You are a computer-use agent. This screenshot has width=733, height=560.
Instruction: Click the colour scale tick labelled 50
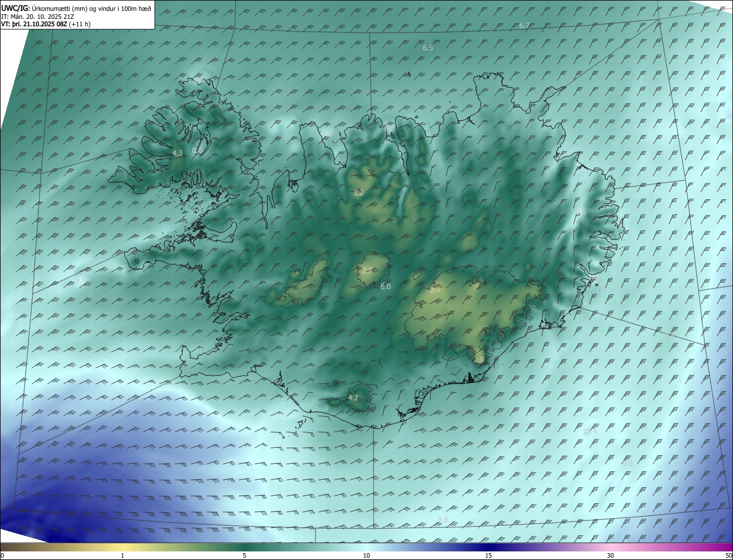click(x=728, y=555)
